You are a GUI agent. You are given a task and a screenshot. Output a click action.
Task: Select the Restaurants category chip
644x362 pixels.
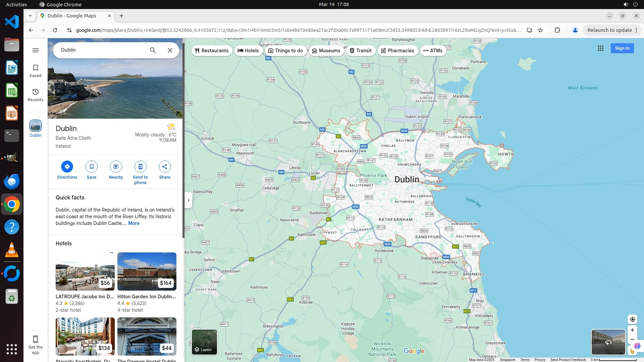[x=212, y=51]
